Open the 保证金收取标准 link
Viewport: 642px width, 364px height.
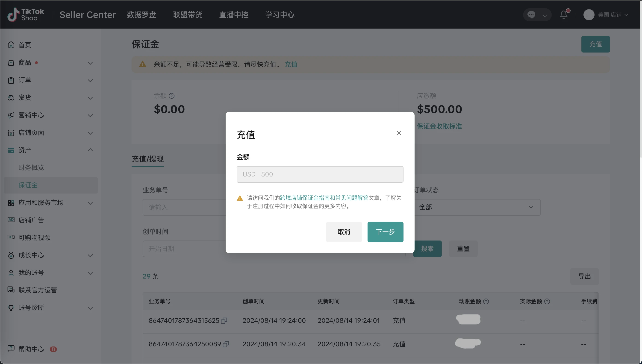pyautogui.click(x=439, y=126)
